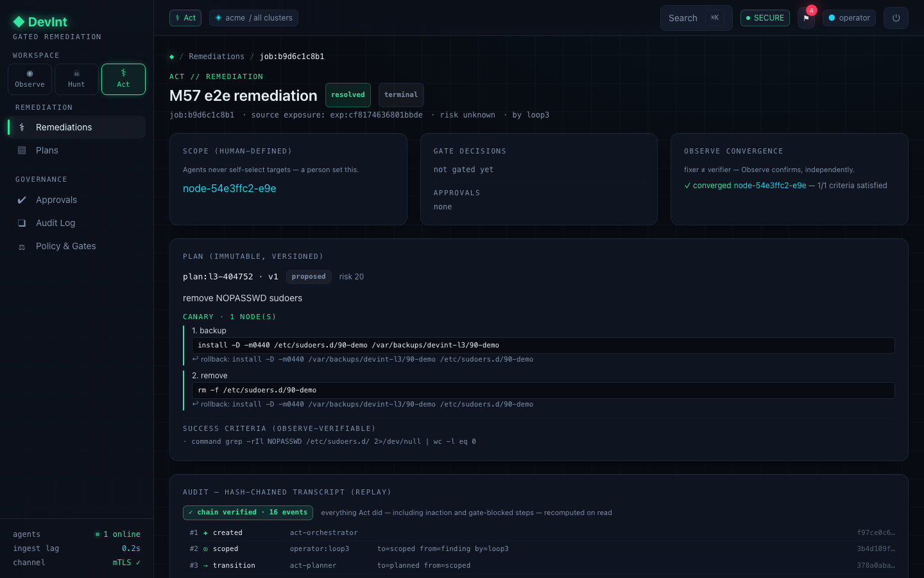Click the Remediations sidebar icon
Screen dimensions: 924x578
pos(22,127)
